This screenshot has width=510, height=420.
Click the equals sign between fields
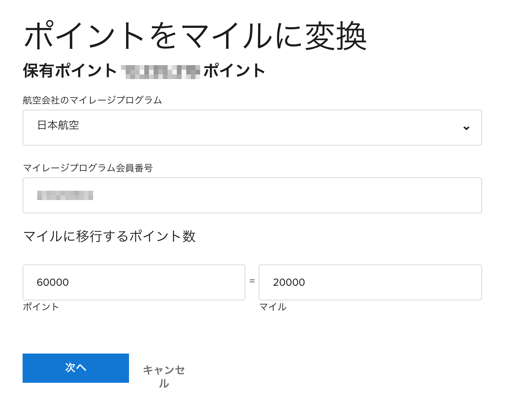(x=252, y=281)
